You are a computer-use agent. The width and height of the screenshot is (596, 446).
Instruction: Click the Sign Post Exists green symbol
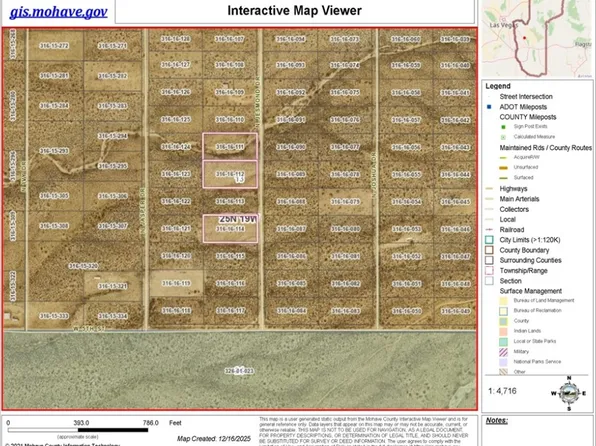504,127
